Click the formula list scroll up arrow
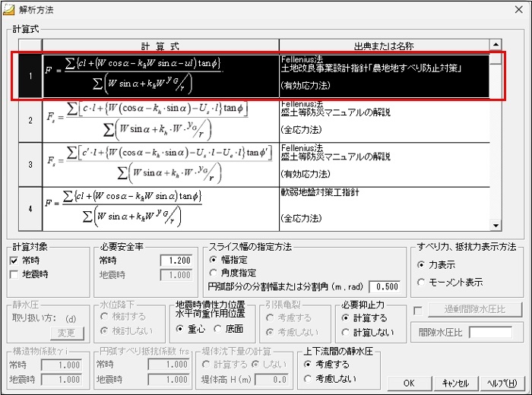Image resolution: width=532 pixels, height=395 pixels. click(496, 44)
